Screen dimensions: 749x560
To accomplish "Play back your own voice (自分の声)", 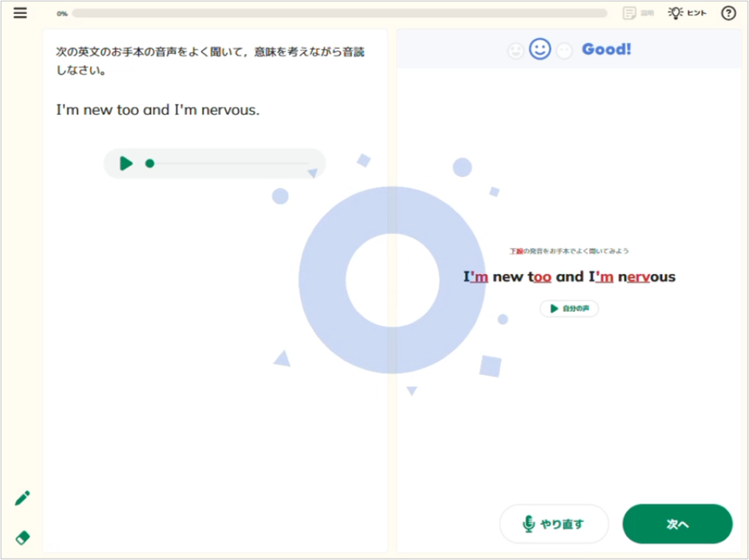I will point(569,309).
